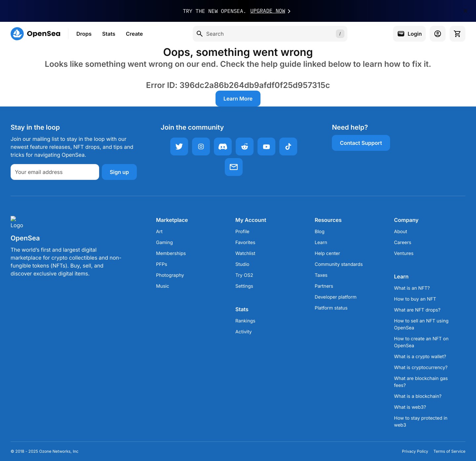Open the shopping cart icon

pos(457,34)
